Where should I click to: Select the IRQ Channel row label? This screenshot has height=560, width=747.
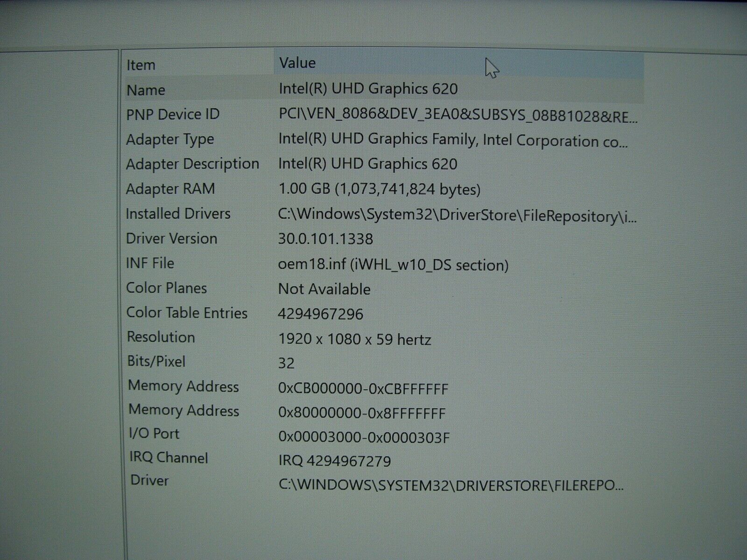(x=169, y=457)
